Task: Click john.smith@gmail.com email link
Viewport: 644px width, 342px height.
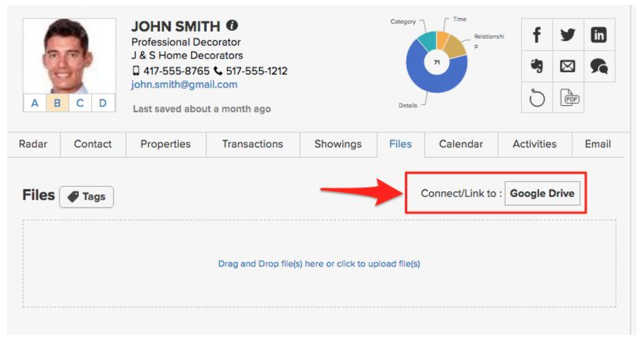Action: [184, 84]
